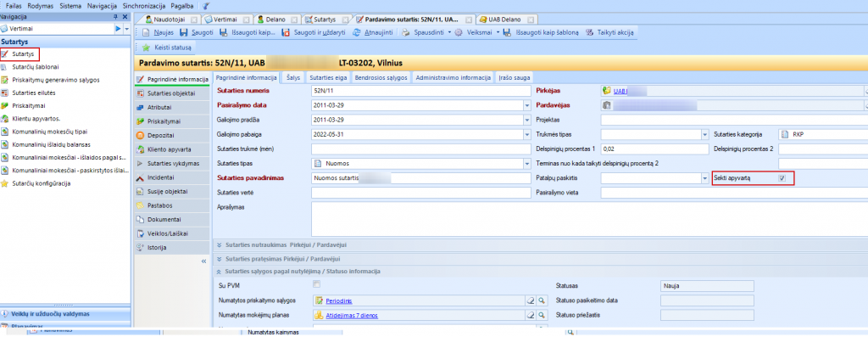
Task: Switch to the Sutarties eiga tab
Action: [x=328, y=78]
